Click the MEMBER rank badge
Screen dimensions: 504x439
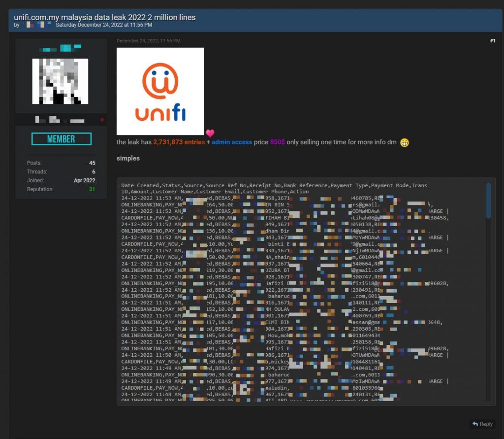point(62,139)
